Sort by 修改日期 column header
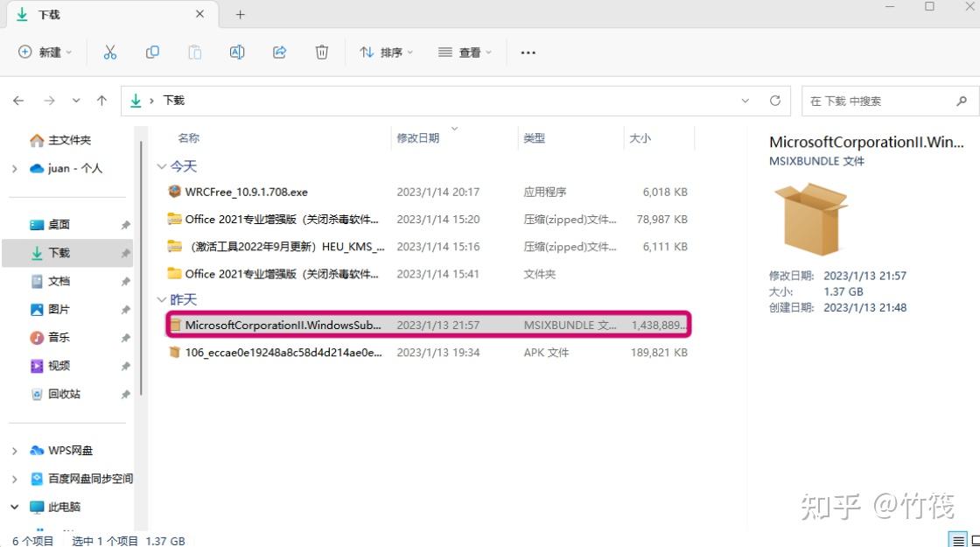The width and height of the screenshot is (980, 547). click(x=418, y=138)
